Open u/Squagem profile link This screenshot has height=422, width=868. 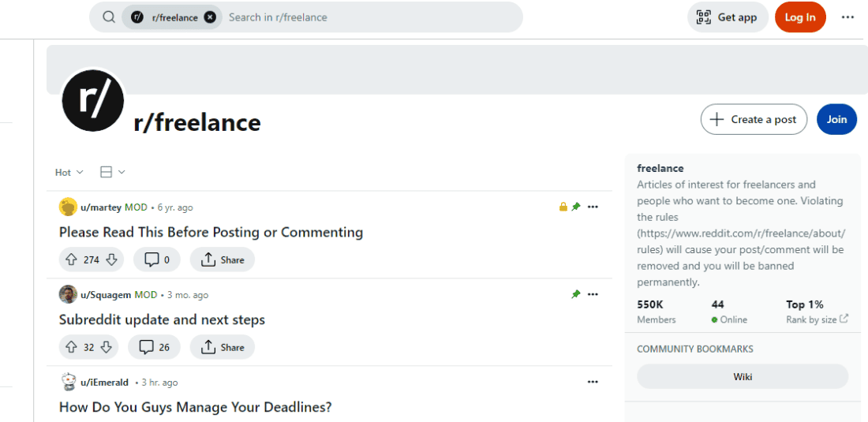106,295
